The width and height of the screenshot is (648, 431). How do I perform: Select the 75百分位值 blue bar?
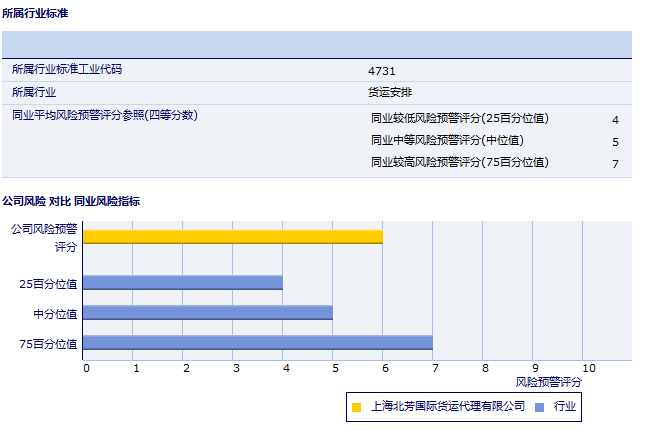pyautogui.click(x=257, y=343)
